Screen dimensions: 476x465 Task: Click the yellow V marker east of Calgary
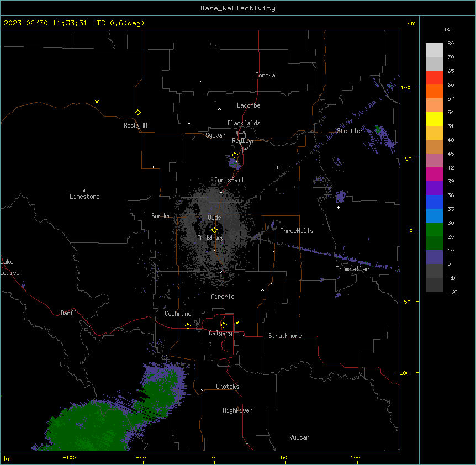[237, 323]
